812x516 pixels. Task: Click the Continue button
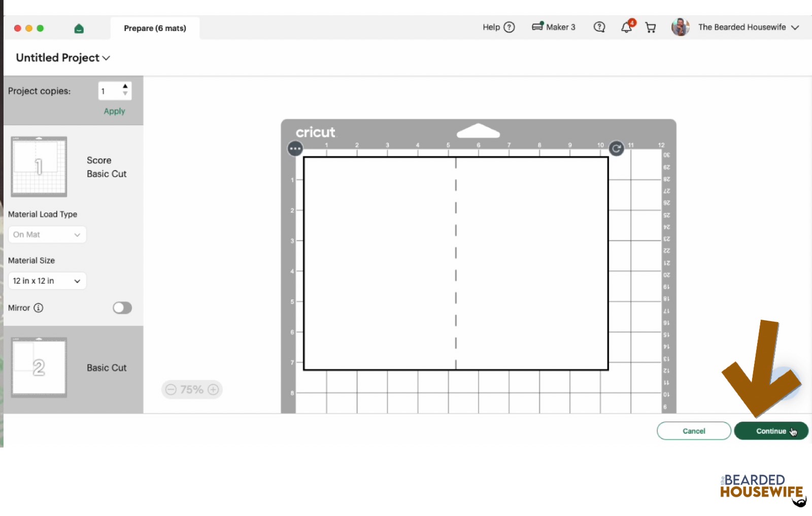tap(771, 431)
